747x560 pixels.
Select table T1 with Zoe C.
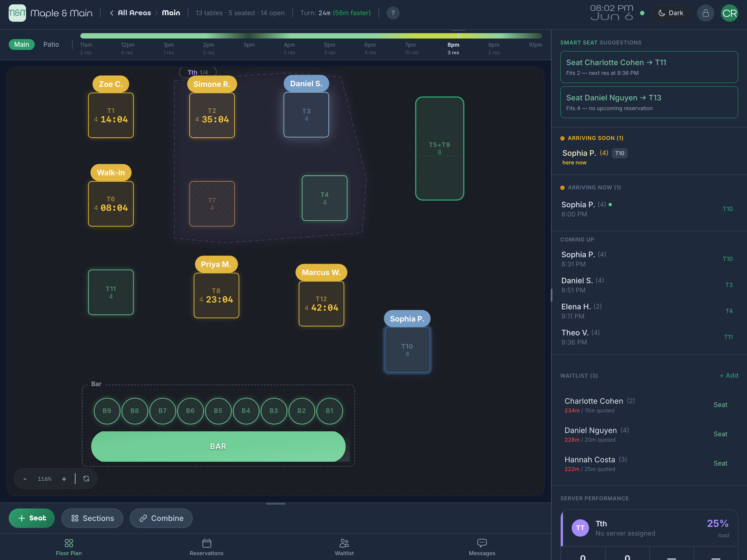[111, 115]
